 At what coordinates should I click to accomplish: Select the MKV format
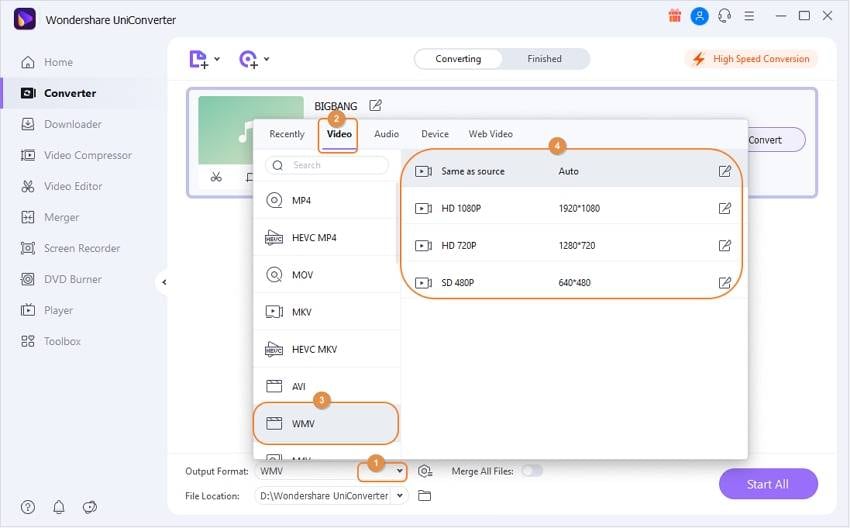(326, 312)
